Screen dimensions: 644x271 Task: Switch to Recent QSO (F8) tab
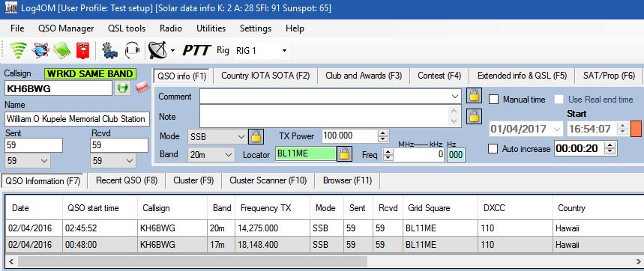[127, 180]
